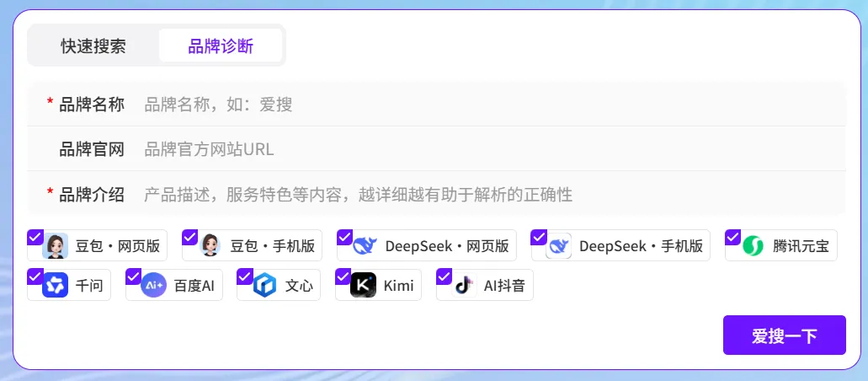Screen dimensions: 868x381
Task: Click the AI抖音 music note icon
Action: click(x=464, y=286)
